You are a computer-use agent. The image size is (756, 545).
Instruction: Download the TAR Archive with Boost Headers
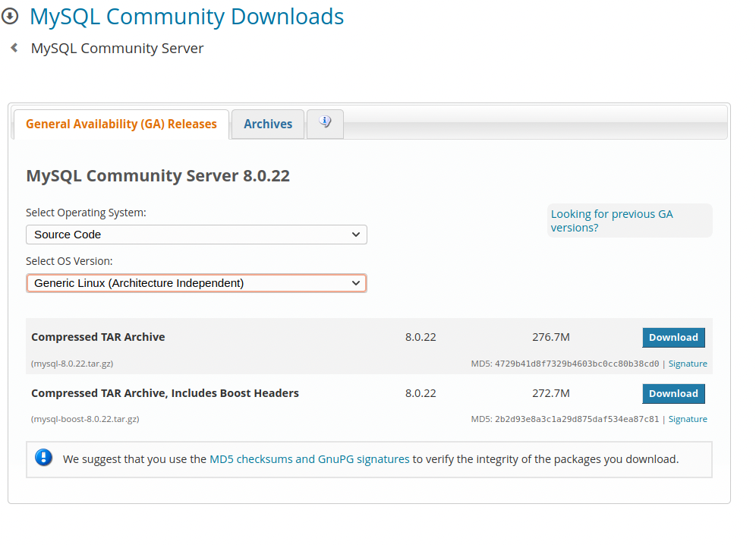pyautogui.click(x=673, y=393)
